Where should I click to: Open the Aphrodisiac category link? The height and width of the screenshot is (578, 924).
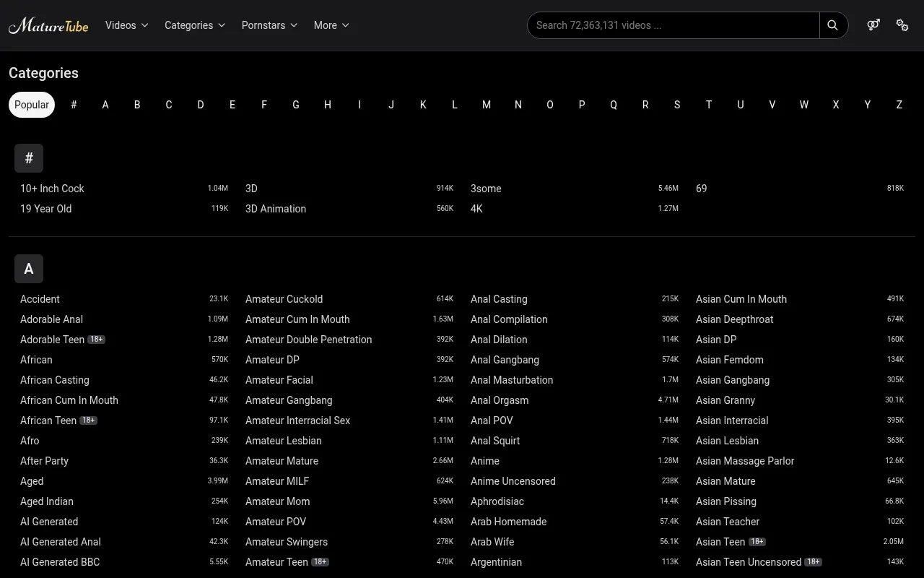coord(497,501)
